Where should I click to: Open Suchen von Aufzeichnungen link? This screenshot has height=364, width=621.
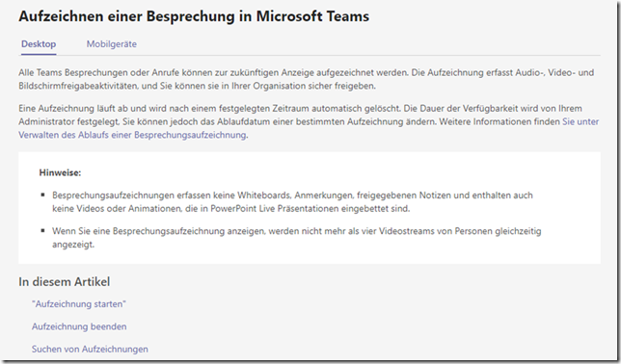(x=90, y=349)
